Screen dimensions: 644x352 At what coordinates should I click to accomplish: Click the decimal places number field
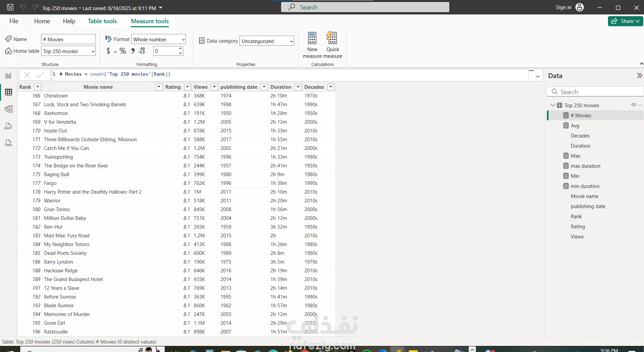coord(165,51)
